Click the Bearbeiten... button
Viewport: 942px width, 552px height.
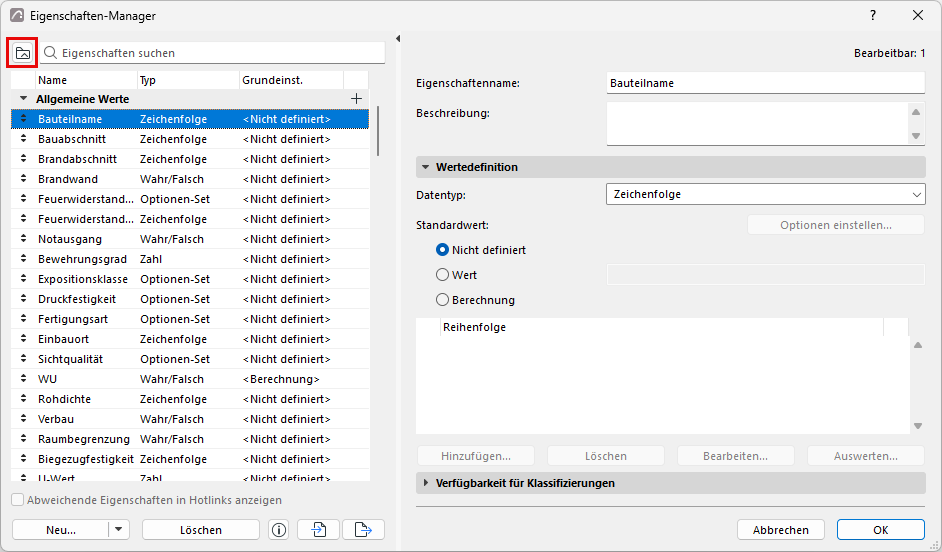pos(735,456)
